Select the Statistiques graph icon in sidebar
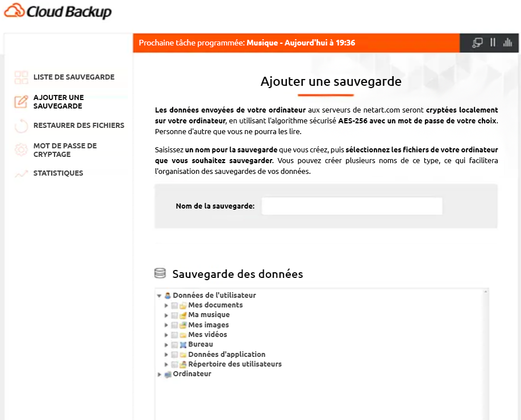 [x=21, y=173]
